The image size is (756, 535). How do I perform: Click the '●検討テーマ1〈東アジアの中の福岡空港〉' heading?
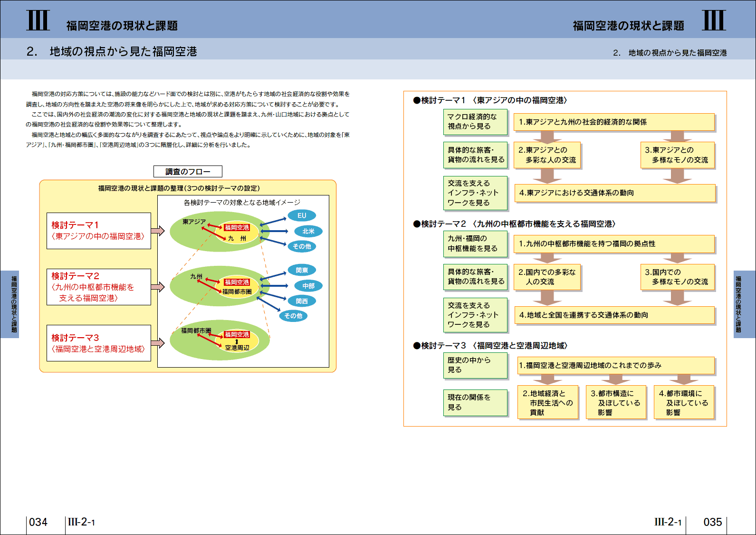point(490,100)
